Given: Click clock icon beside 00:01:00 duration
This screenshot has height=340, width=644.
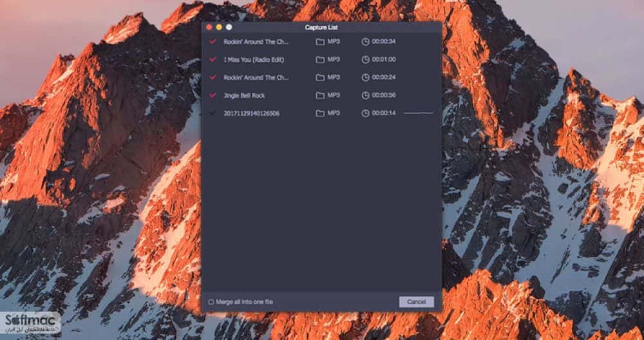Looking at the screenshot, I should click(365, 59).
